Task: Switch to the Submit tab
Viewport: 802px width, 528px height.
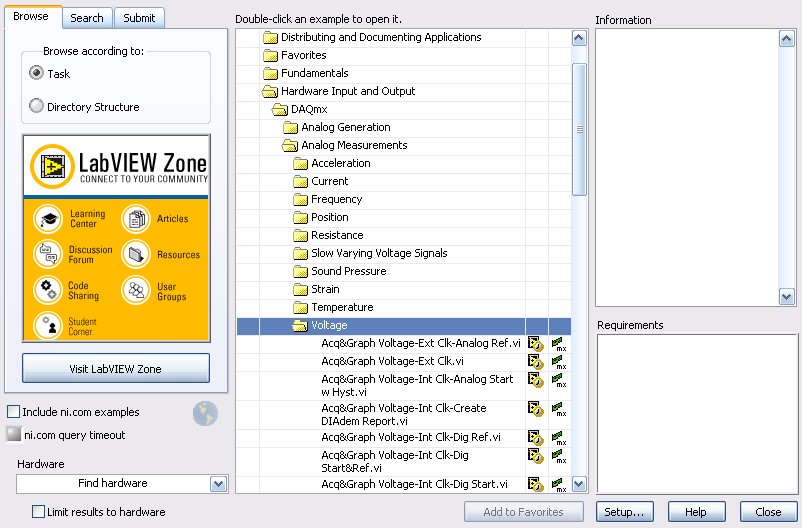Action: tap(139, 18)
